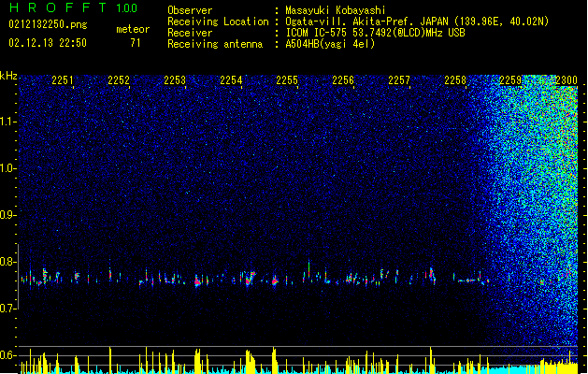
Task: Click the Receiving antenna label
Action: click(x=215, y=44)
